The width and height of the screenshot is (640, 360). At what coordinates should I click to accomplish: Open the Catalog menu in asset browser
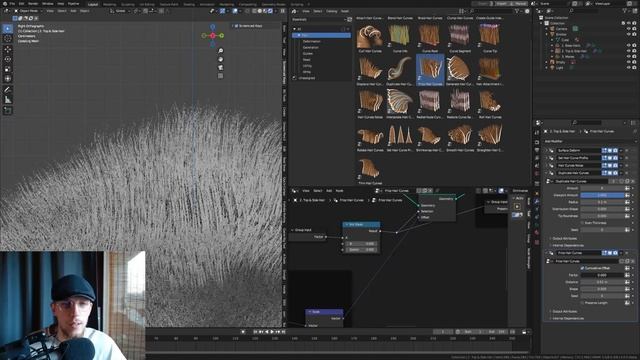click(331, 11)
